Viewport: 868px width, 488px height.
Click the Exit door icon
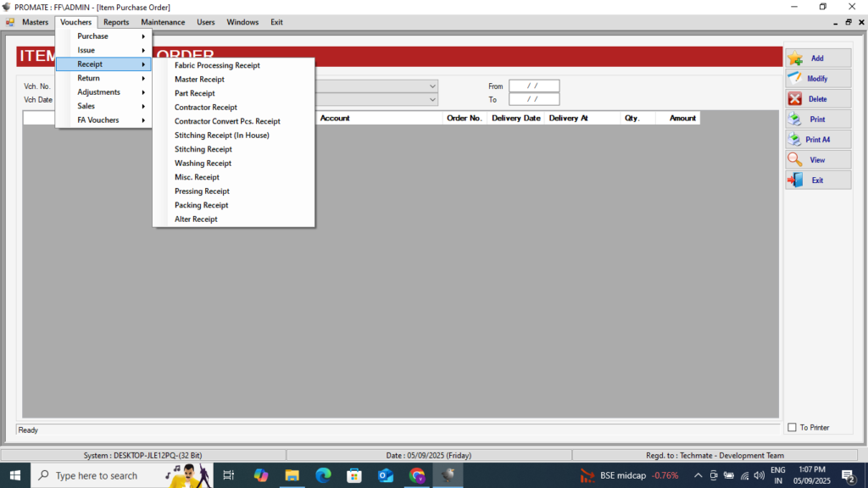point(795,180)
